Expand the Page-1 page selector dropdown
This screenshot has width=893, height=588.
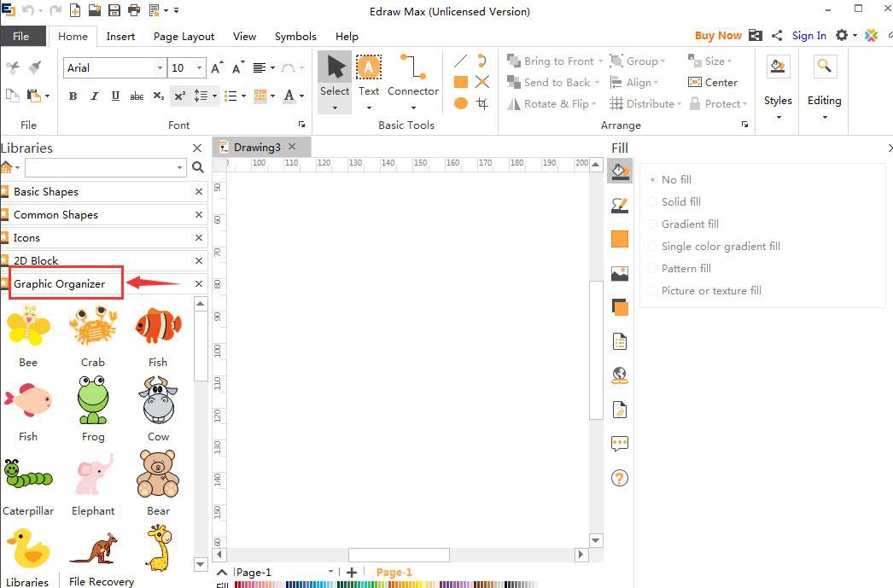[330, 572]
